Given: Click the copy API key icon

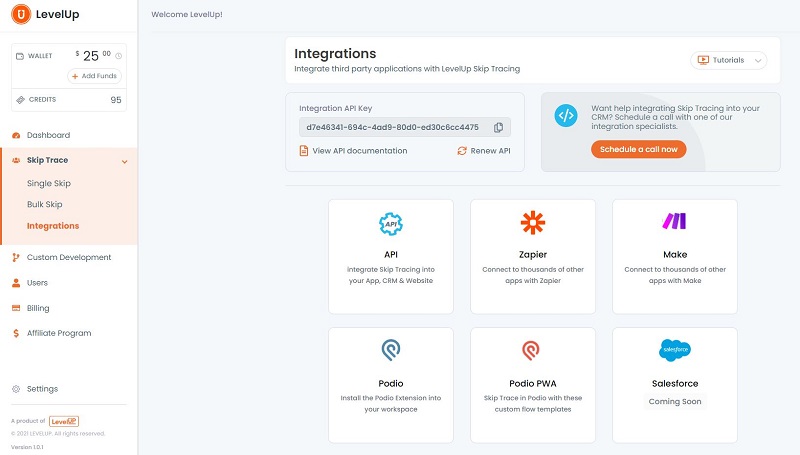Looking at the screenshot, I should click(x=498, y=127).
